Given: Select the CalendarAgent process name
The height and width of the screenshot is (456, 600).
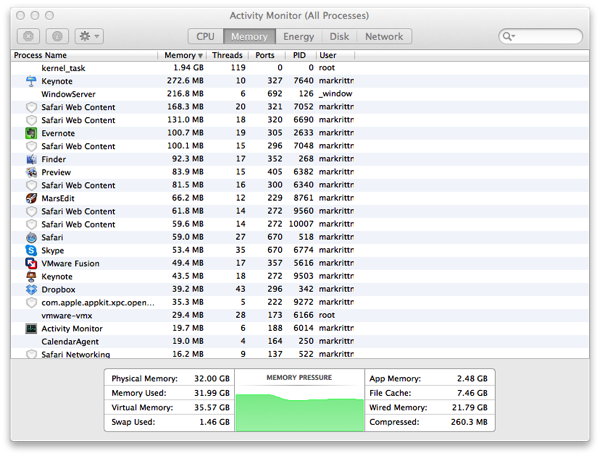Looking at the screenshot, I should 70,342.
